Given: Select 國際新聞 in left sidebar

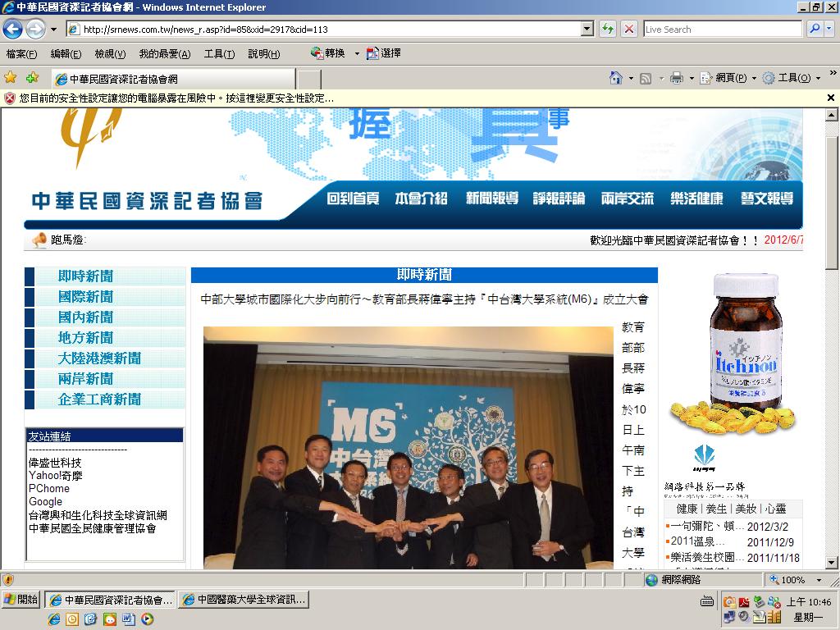Looking at the screenshot, I should pyautogui.click(x=85, y=297).
